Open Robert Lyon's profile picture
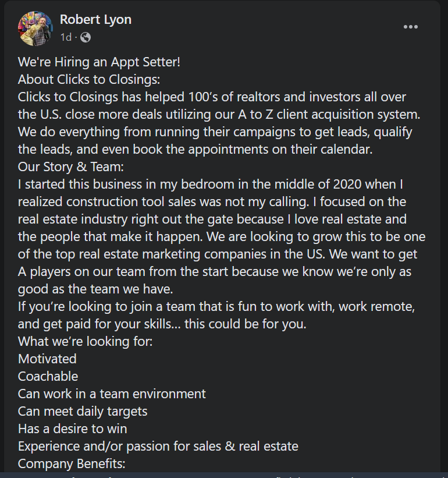The width and height of the screenshot is (448, 478). (x=35, y=29)
